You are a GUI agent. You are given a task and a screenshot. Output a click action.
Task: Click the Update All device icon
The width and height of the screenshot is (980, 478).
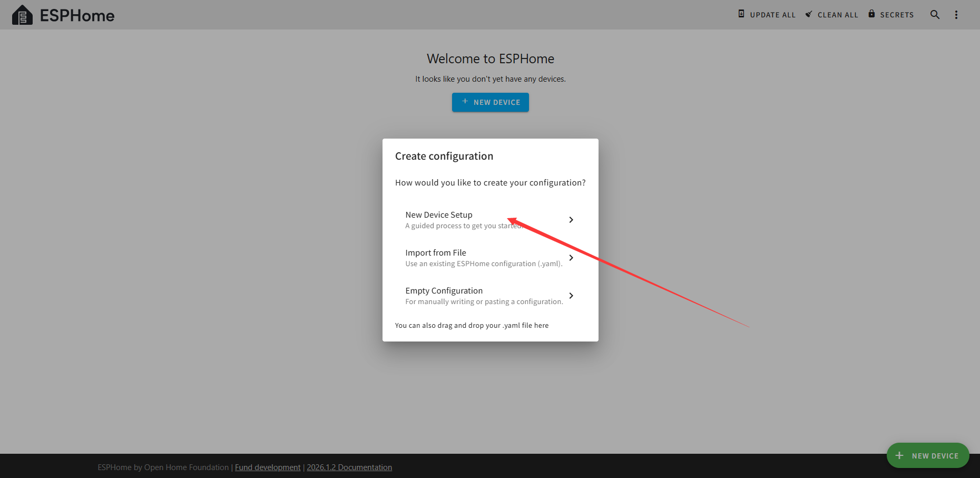pyautogui.click(x=741, y=14)
